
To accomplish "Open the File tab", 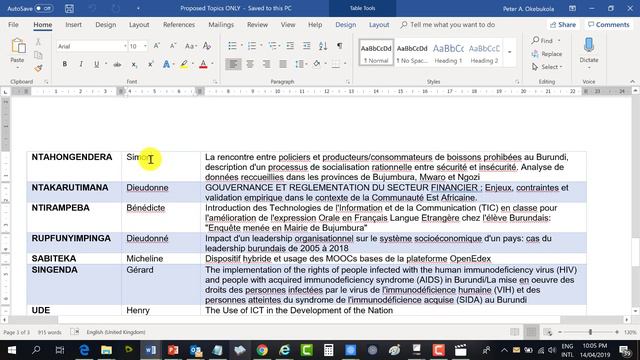I will pyautogui.click(x=13, y=24).
